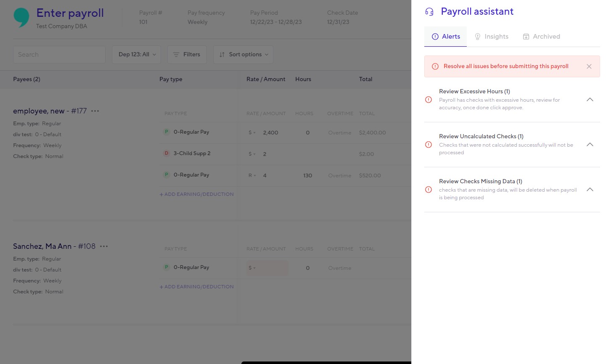Open the Dep 123: All dropdown
Viewport: 611px width, 364px height.
click(x=137, y=55)
